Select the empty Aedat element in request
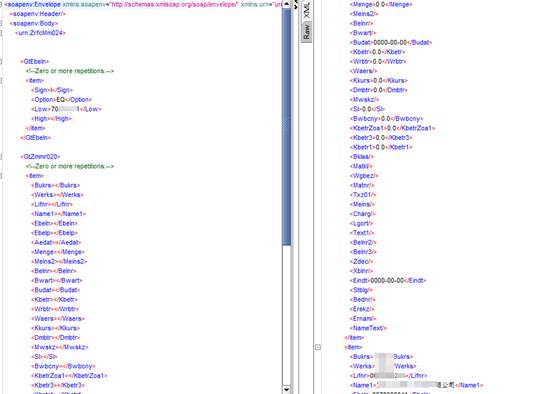The height and width of the screenshot is (394, 553). pos(56,243)
